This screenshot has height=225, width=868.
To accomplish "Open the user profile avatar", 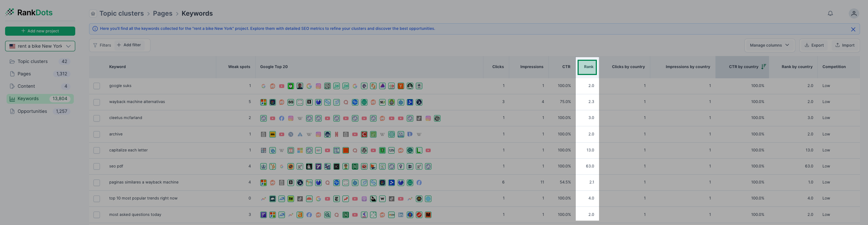I will [x=854, y=13].
